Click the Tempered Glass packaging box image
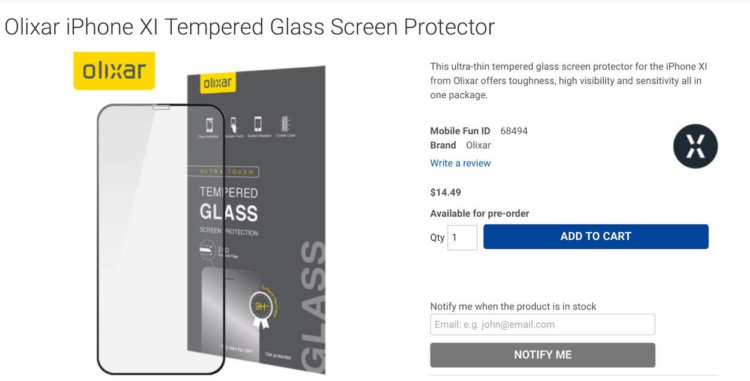The height and width of the screenshot is (381, 750). tap(257, 220)
